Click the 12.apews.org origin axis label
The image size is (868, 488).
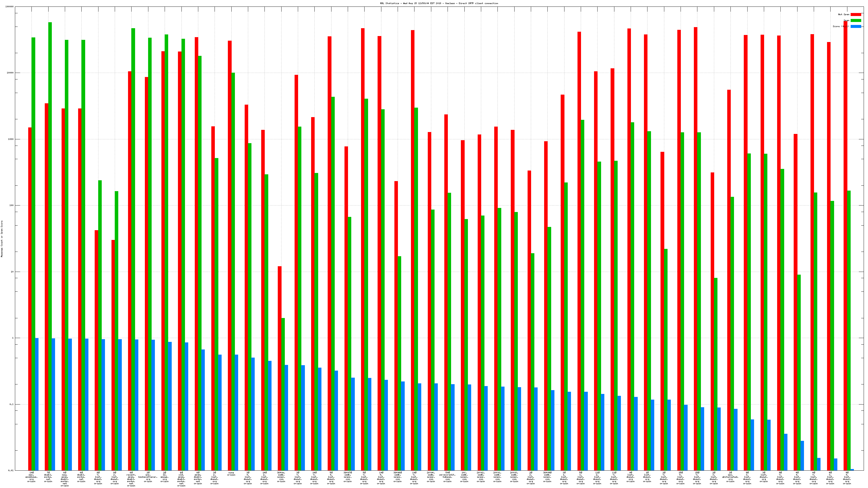coord(164,477)
